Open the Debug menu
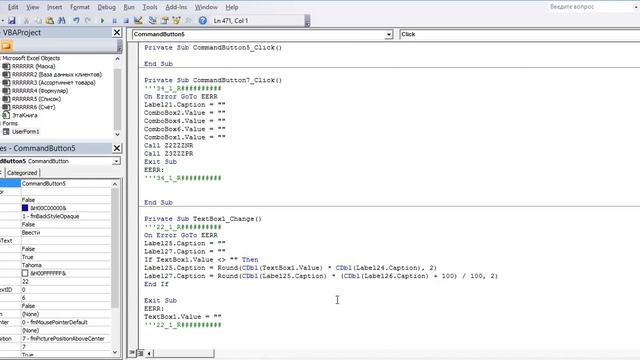 tap(107, 7)
